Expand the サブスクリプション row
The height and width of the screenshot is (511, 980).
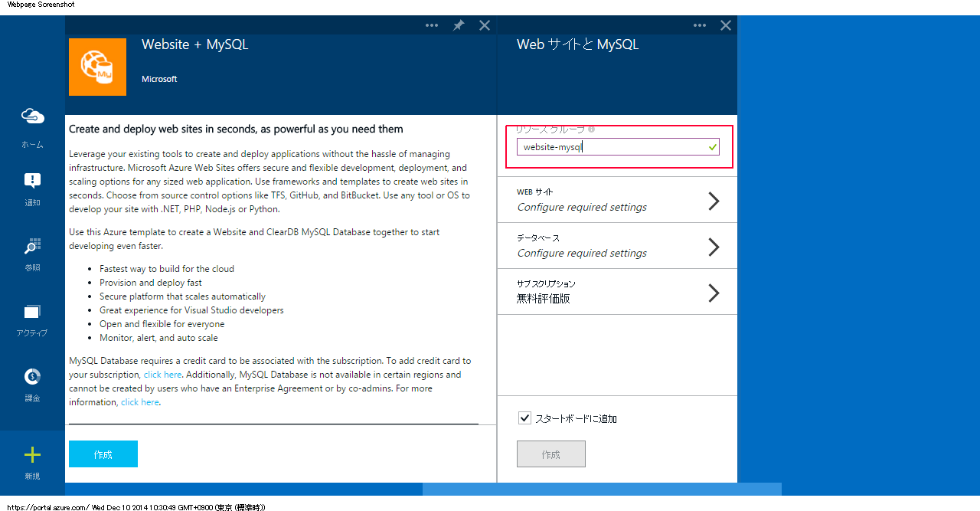pos(617,292)
